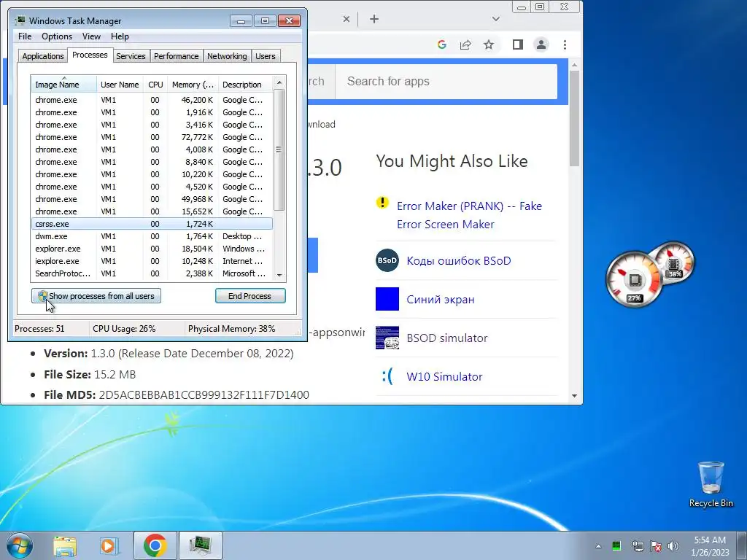
Task: Sort processes by Description column
Action: point(246,85)
